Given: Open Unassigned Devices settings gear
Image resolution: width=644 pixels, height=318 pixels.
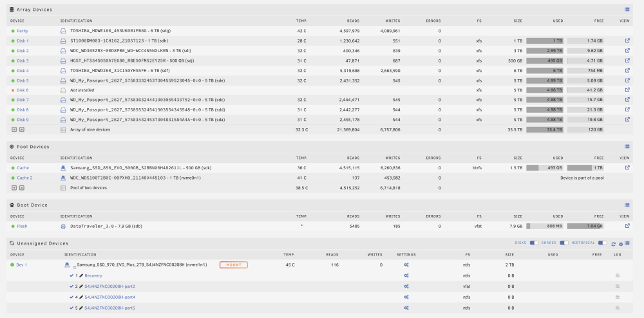Looking at the screenshot, I should [x=621, y=244].
